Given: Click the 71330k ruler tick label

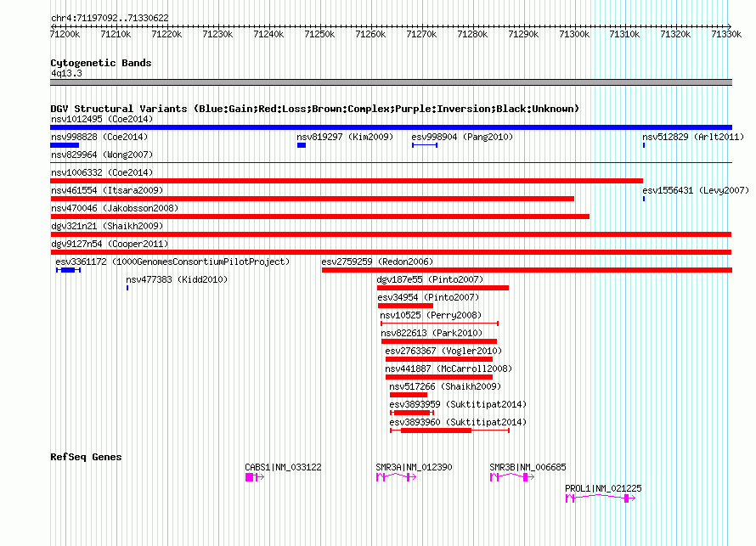Looking at the screenshot, I should click(x=726, y=34).
